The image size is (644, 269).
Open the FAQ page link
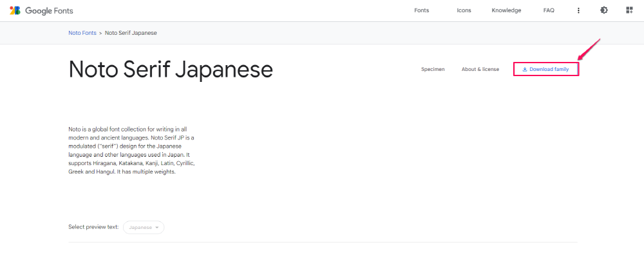549,10
